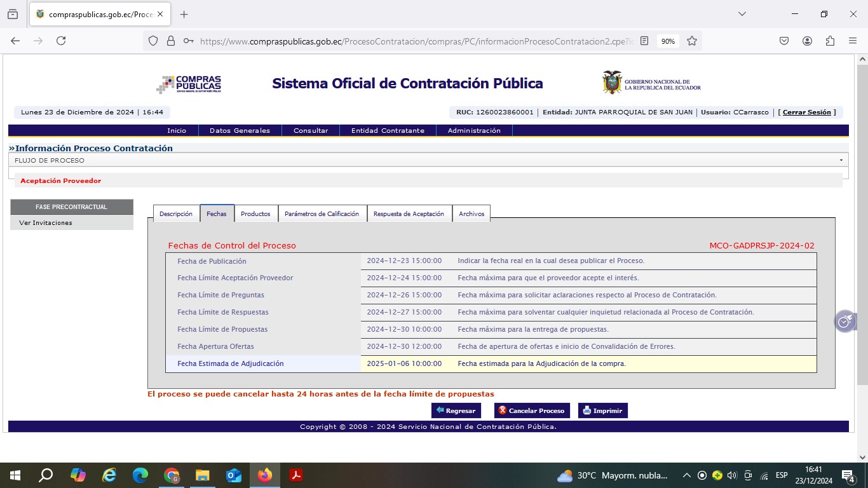The height and width of the screenshot is (488, 868).
Task: Click the Firefox account profile icon
Action: [807, 41]
